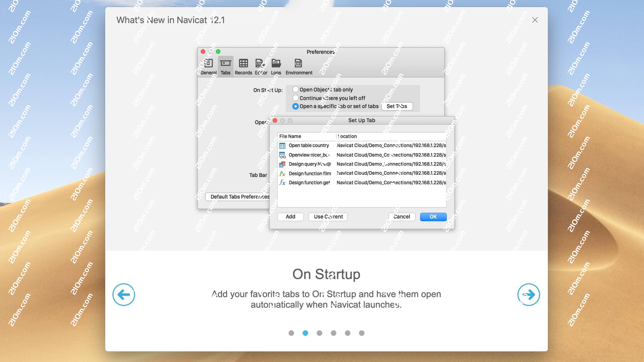This screenshot has width=644, height=362.
Task: Select 'Continue where you left off'
Action: coord(296,98)
